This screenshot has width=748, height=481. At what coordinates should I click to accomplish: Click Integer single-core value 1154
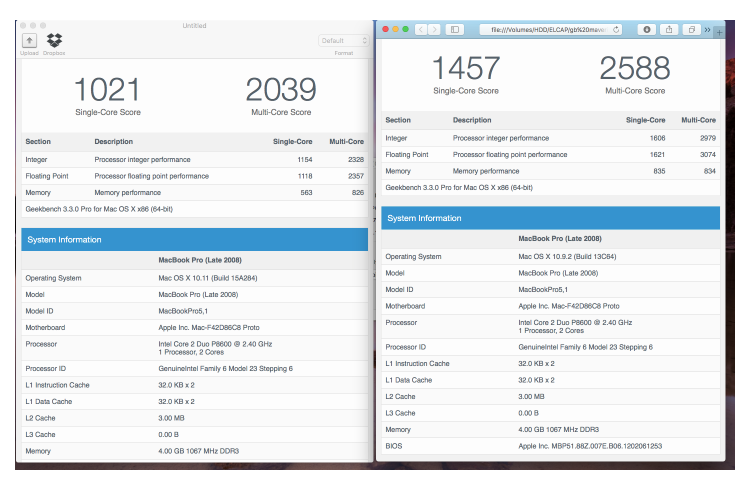tap(305, 159)
